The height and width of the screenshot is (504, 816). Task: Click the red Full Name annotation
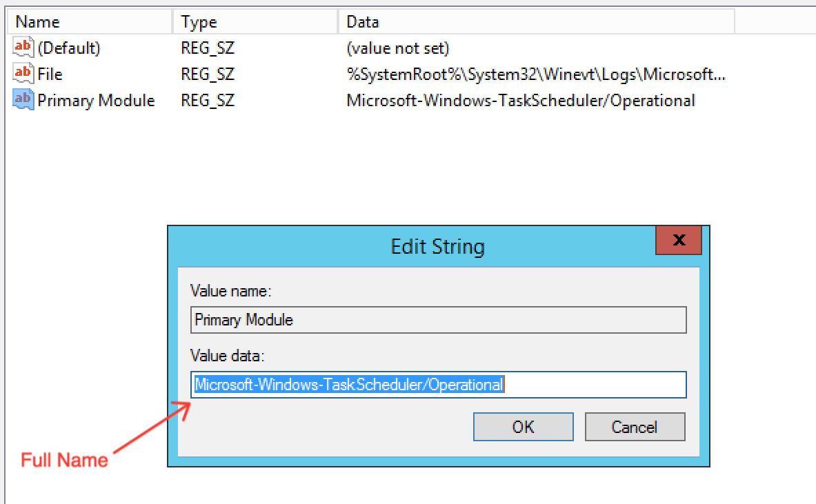tap(66, 459)
